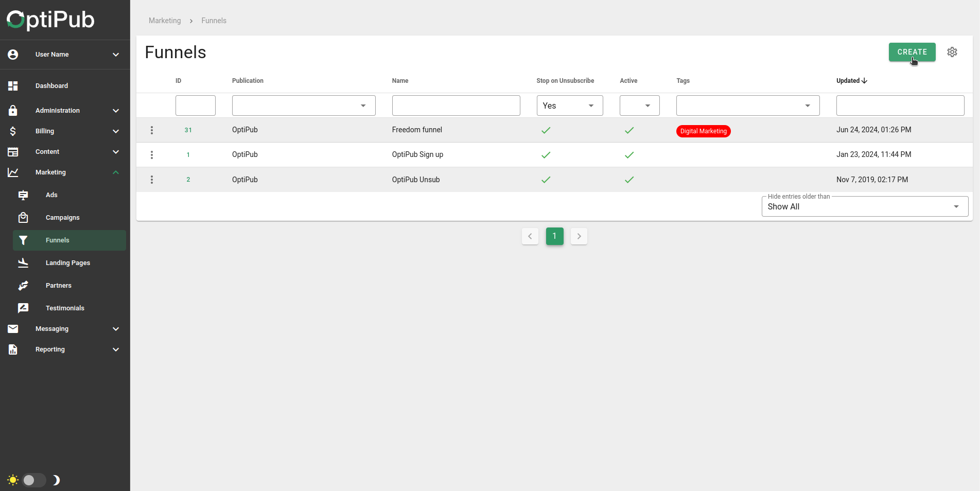Open the Publication filter dropdown
This screenshot has height=491, width=980.
tap(304, 106)
